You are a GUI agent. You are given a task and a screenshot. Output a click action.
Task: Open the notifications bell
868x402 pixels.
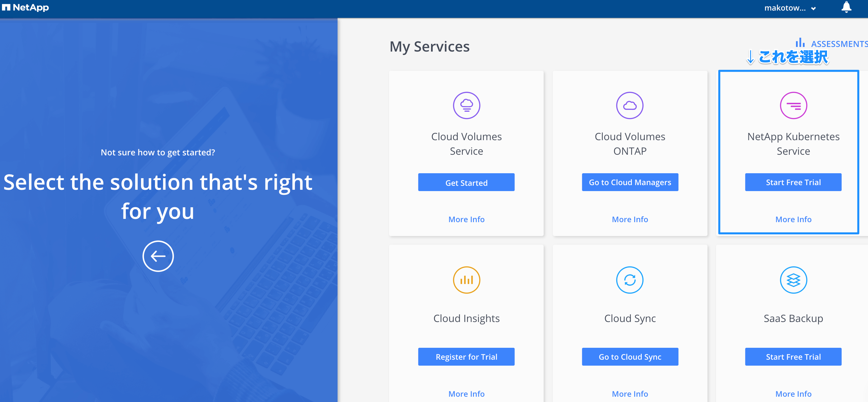pos(846,7)
